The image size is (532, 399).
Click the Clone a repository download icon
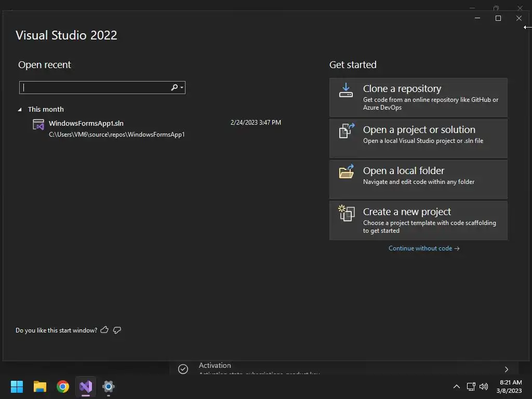click(345, 90)
